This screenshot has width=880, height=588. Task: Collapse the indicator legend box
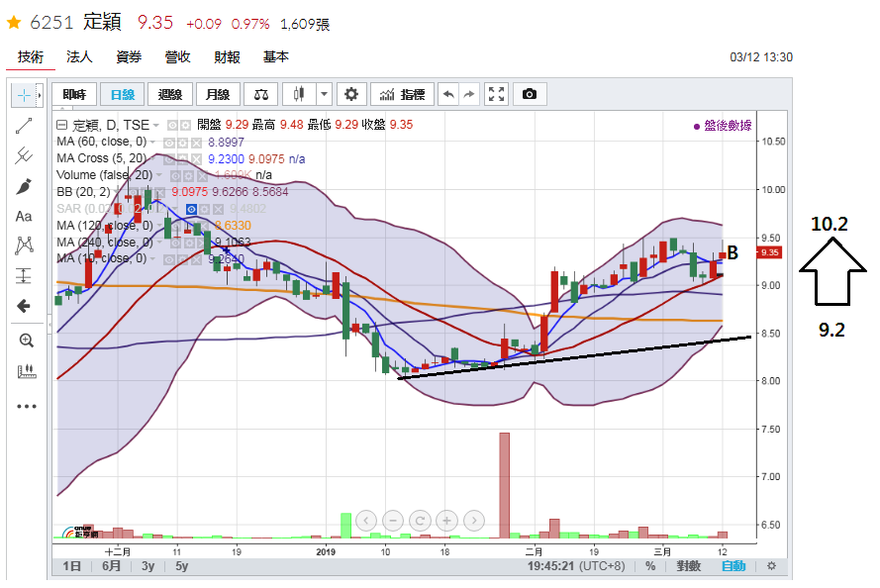coord(61,125)
